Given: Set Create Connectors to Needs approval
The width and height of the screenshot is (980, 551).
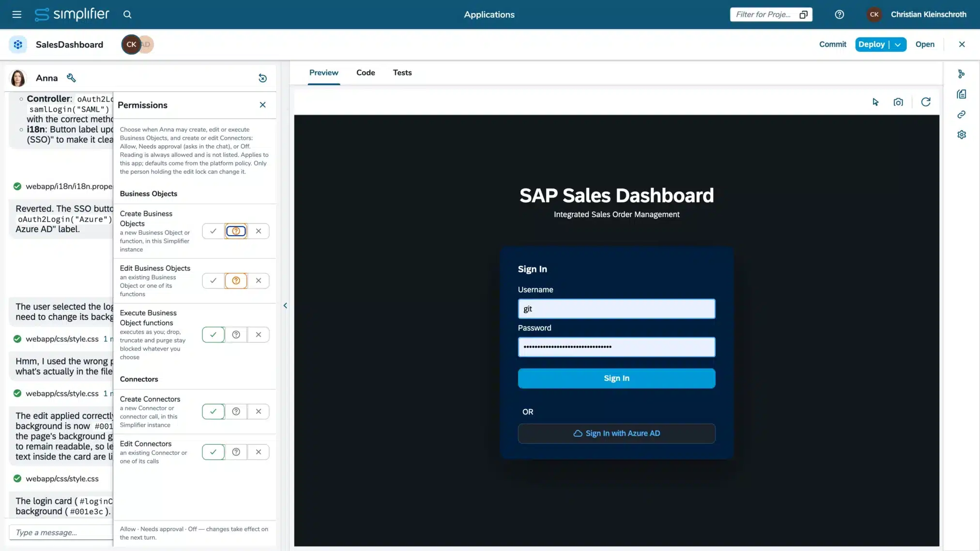Looking at the screenshot, I should [236, 412].
